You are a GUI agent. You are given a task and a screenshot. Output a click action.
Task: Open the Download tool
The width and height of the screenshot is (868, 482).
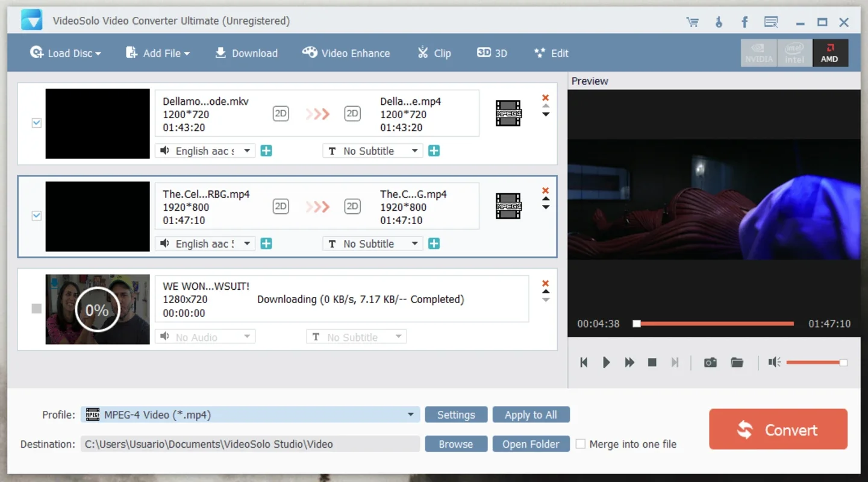tap(246, 53)
